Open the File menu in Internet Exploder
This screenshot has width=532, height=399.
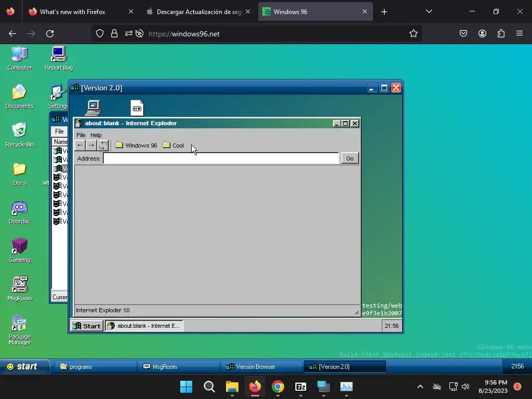point(81,135)
